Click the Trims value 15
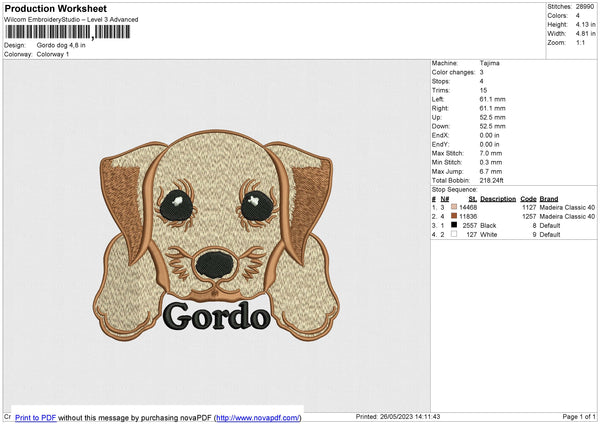 (x=483, y=90)
